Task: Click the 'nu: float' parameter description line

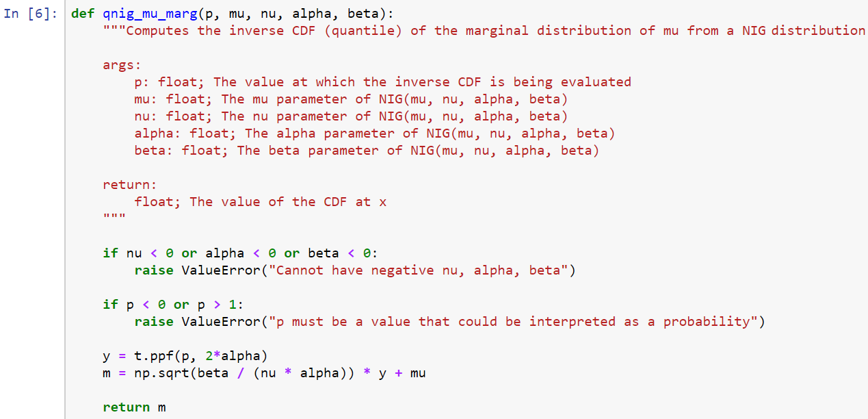Action: pyautogui.click(x=351, y=116)
